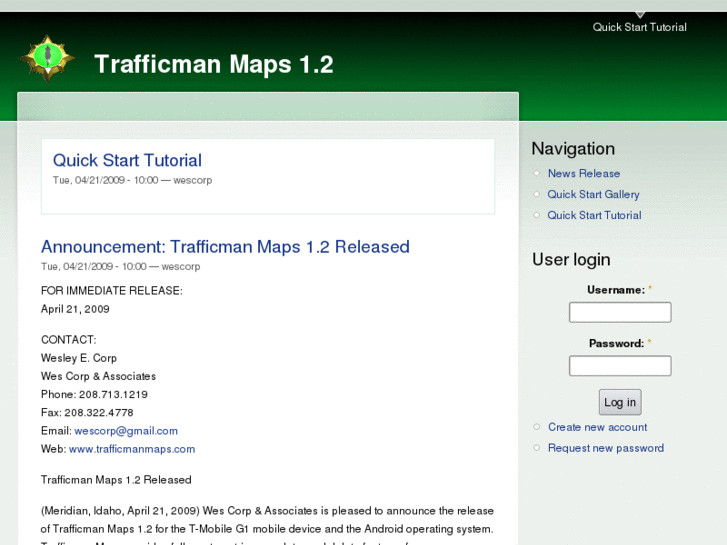Go to News Release in Navigation
Viewport: 727px width, 545px height.
point(584,173)
